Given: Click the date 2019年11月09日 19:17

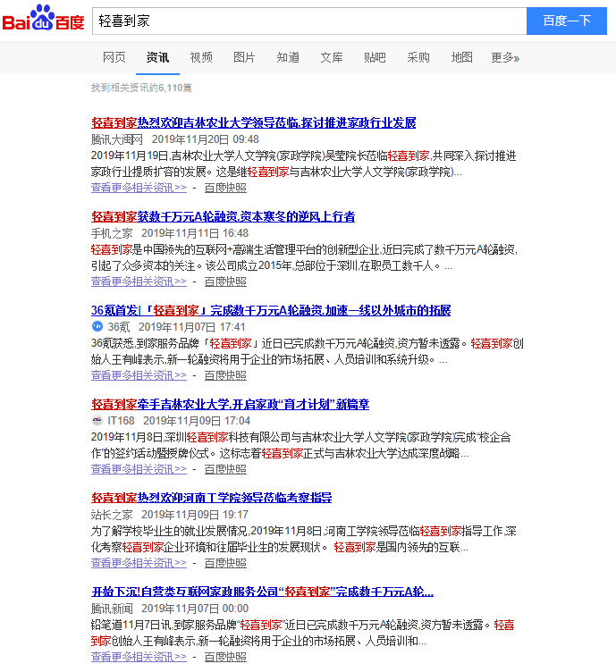Looking at the screenshot, I should pyautogui.click(x=195, y=515).
